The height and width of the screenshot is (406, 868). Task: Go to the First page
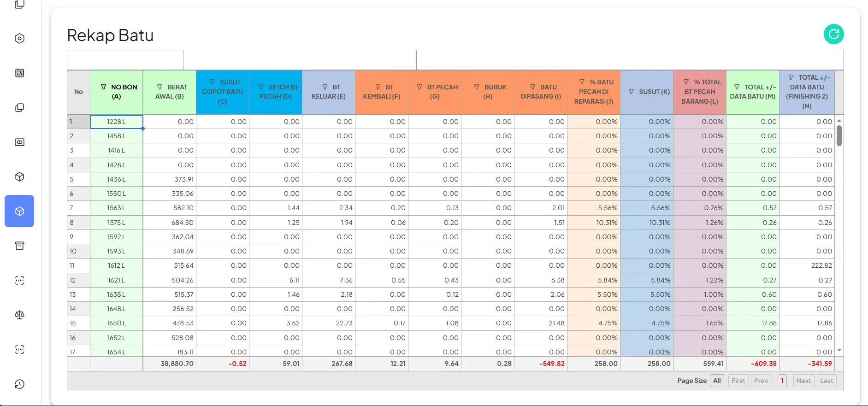[738, 381]
